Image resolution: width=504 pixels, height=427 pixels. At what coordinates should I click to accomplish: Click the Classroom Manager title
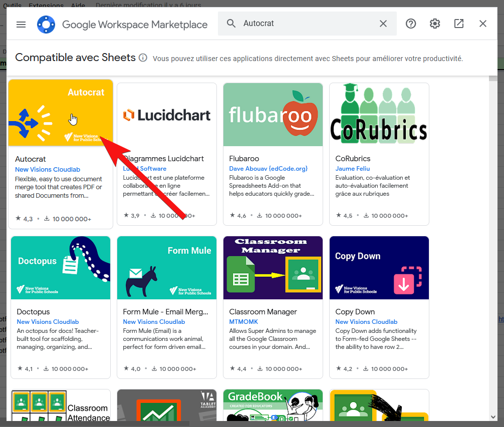[x=263, y=312]
